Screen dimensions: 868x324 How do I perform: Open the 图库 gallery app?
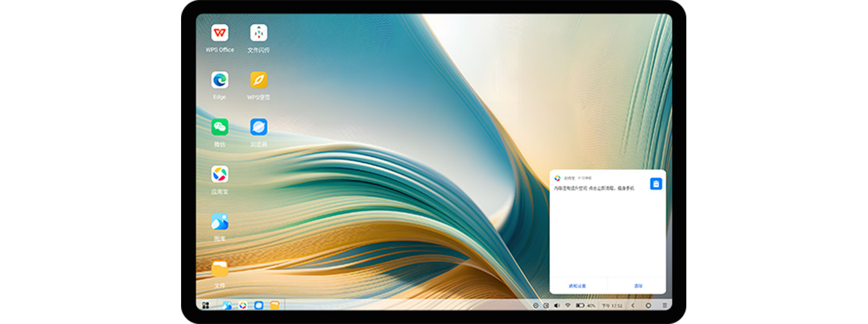pyautogui.click(x=219, y=222)
